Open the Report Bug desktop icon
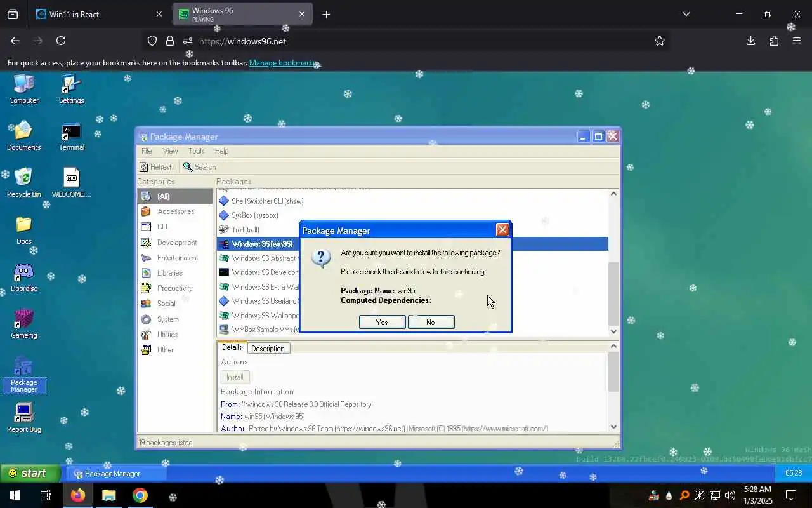Viewport: 812px width, 508px height. [24, 418]
